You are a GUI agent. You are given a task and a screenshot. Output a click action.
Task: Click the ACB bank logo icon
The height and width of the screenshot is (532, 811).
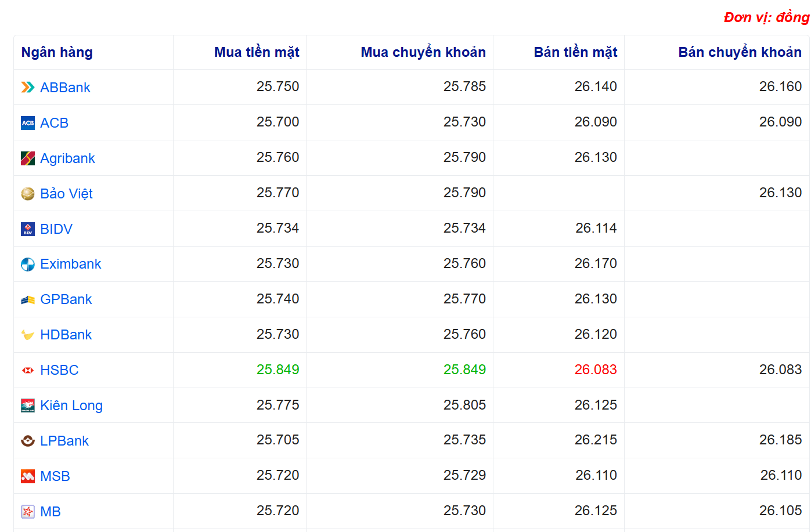click(28, 123)
